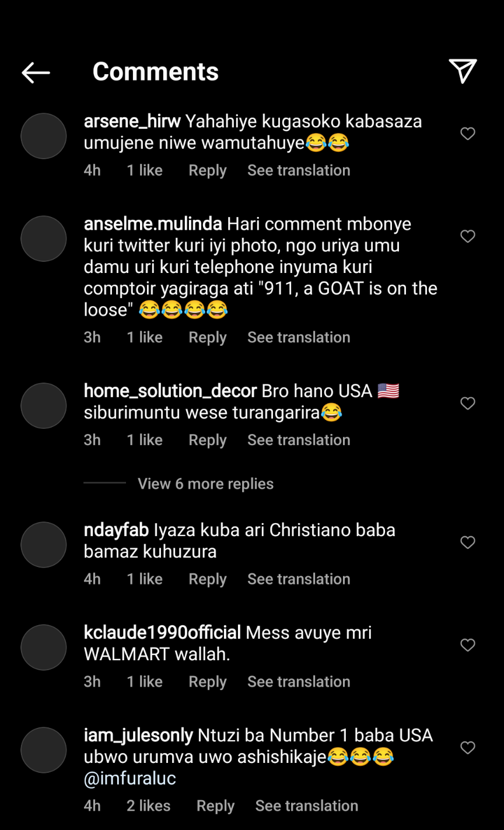Tap heart on home_solution_decor's comment

click(x=468, y=403)
